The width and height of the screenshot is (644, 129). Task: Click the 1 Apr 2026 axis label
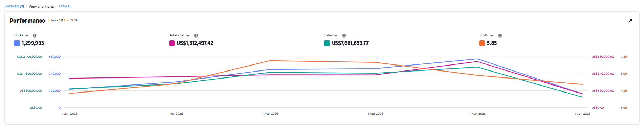375,114
